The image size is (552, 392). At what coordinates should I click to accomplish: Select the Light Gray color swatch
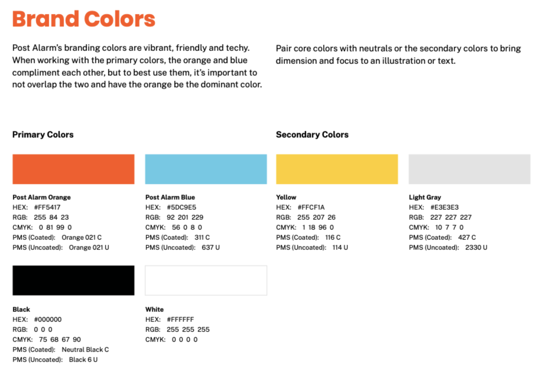pyautogui.click(x=469, y=169)
